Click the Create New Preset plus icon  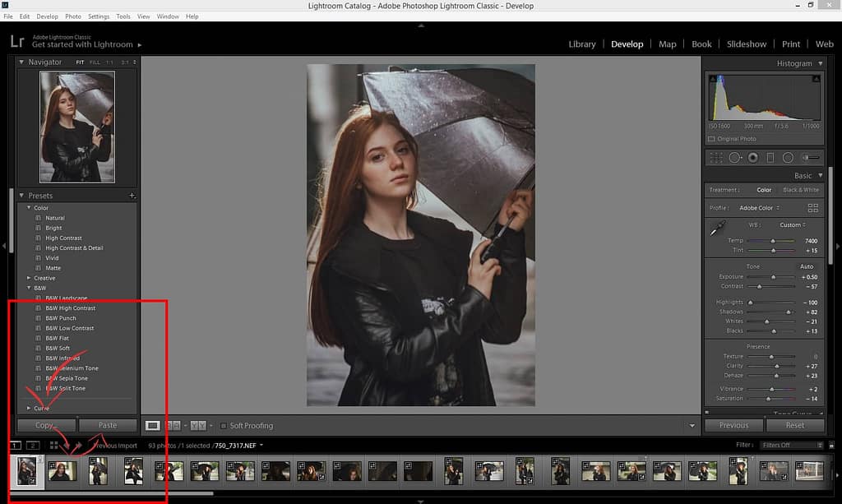click(132, 196)
